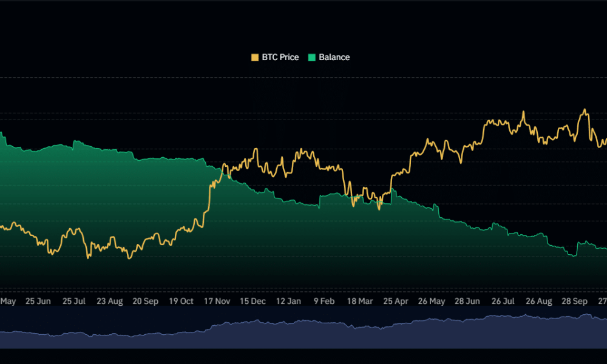Toggle the BTC Price series visibility

pyautogui.click(x=275, y=57)
